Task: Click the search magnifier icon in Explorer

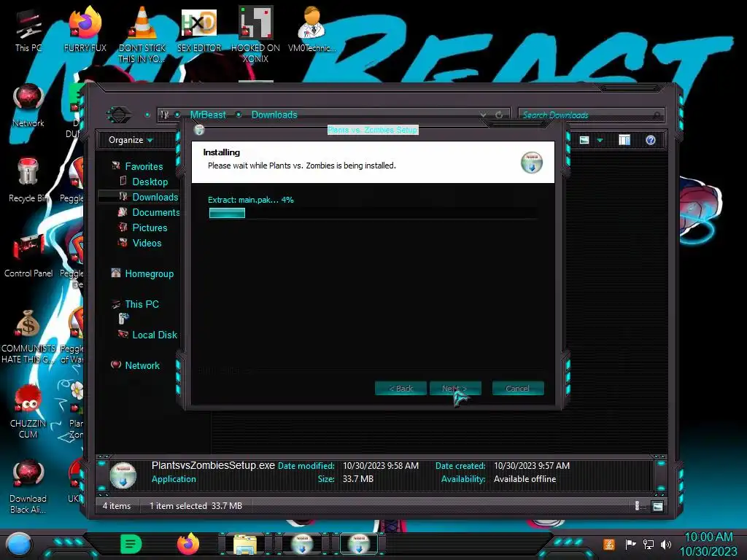Action: pyautogui.click(x=657, y=115)
